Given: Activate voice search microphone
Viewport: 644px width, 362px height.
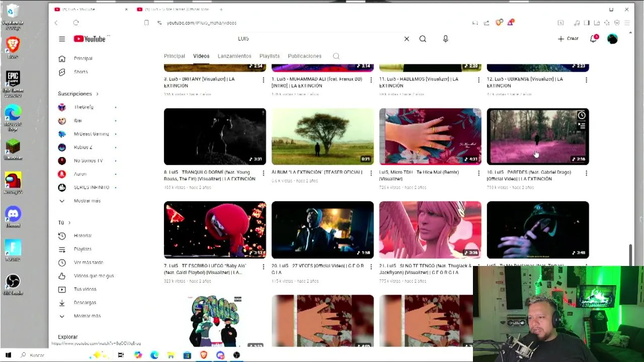Looking at the screenshot, I should [x=445, y=39].
